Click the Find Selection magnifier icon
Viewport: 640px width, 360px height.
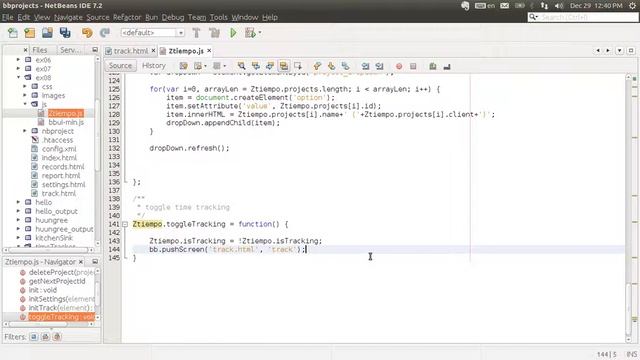[x=242, y=66]
